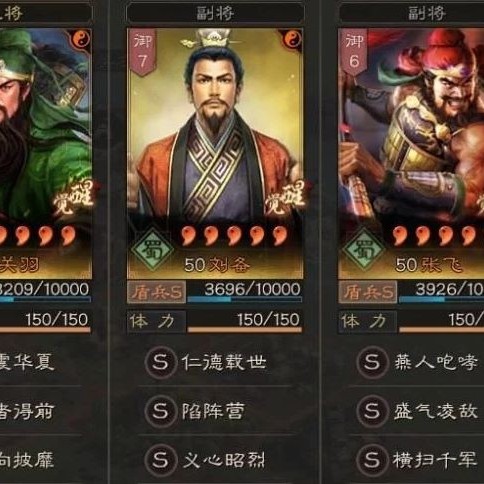Click Liu Bei's 体力 150/150 stamina bar
This screenshot has height=484, width=484.
point(215,322)
